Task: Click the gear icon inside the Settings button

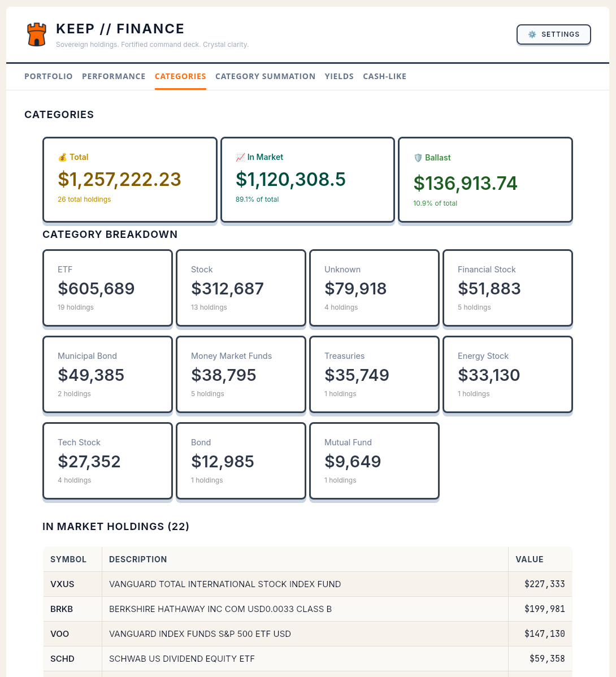Action: tap(531, 34)
